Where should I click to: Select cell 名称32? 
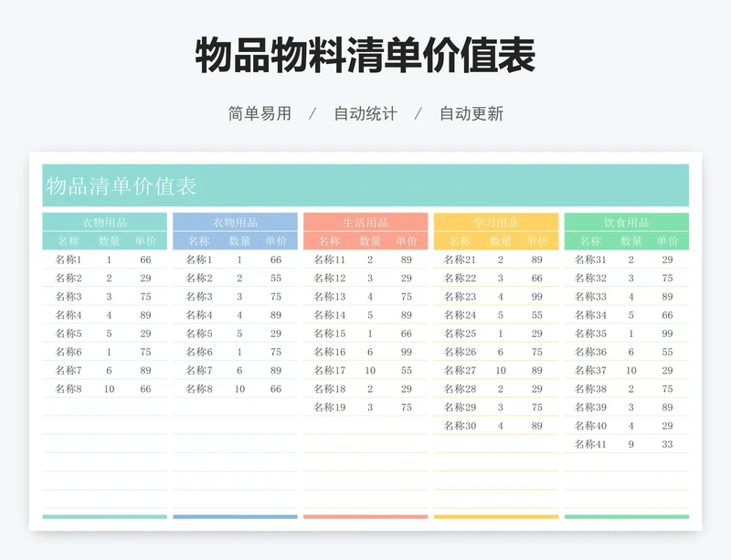(590, 279)
